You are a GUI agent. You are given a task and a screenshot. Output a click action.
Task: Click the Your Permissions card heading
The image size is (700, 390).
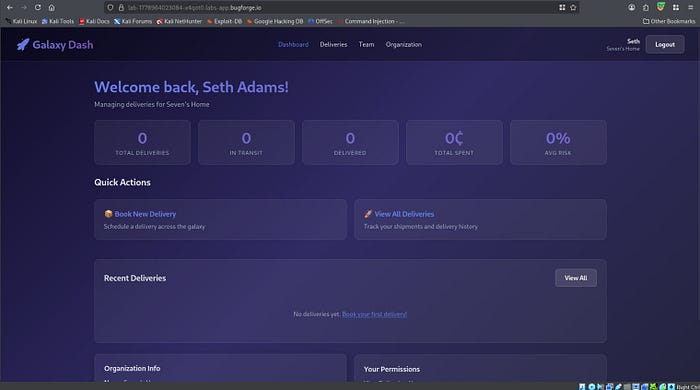[392, 369]
